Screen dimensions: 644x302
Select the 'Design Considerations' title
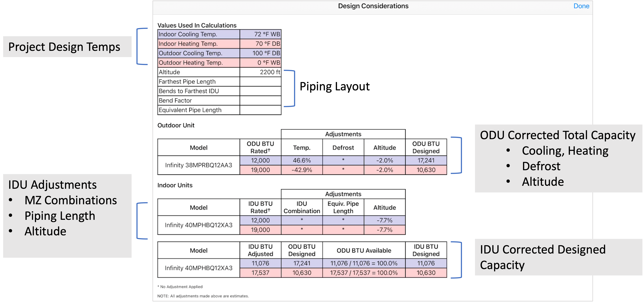tap(373, 6)
